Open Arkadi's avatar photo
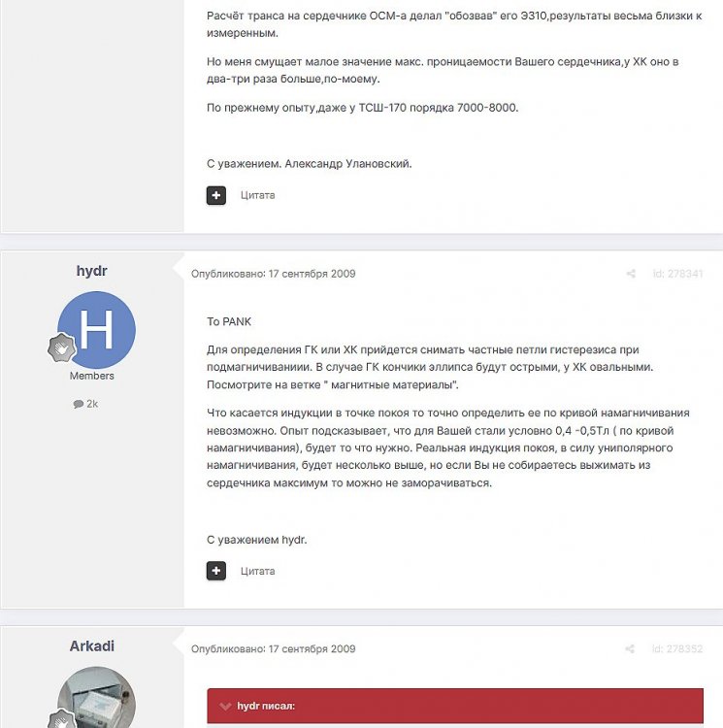 click(x=96, y=697)
